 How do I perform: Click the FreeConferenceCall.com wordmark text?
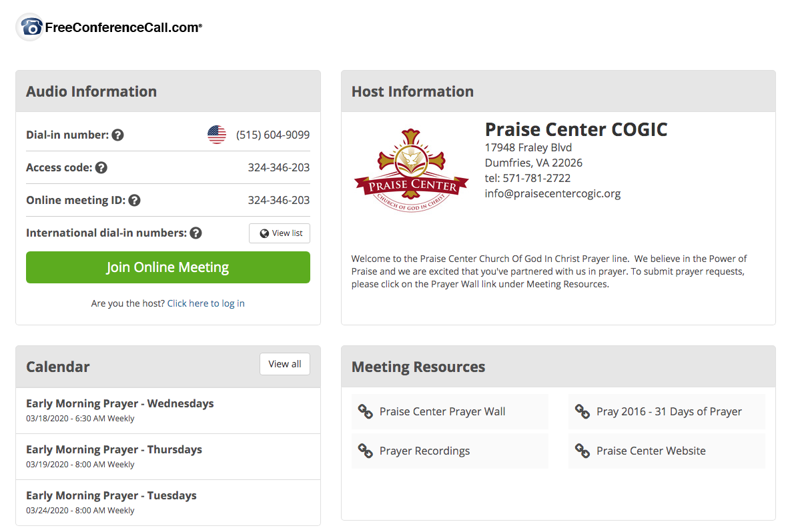point(124,27)
